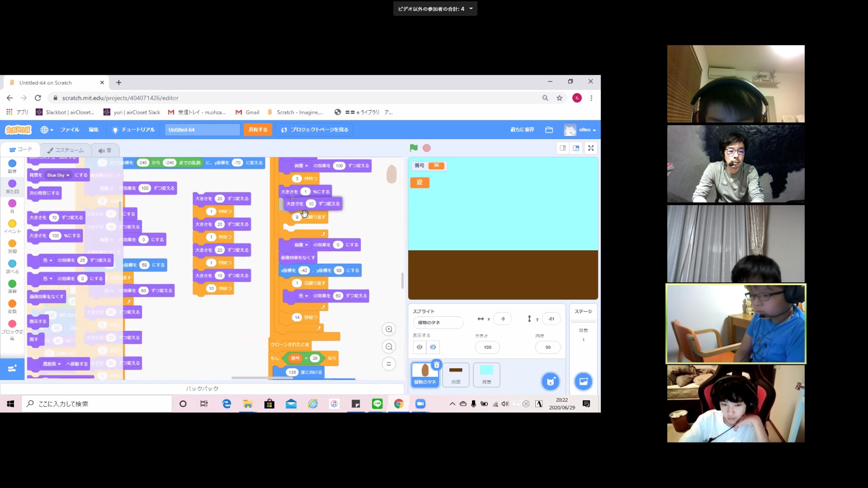Hide the sprite using the crossed-eye icon
The height and width of the screenshot is (488, 868).
click(433, 347)
